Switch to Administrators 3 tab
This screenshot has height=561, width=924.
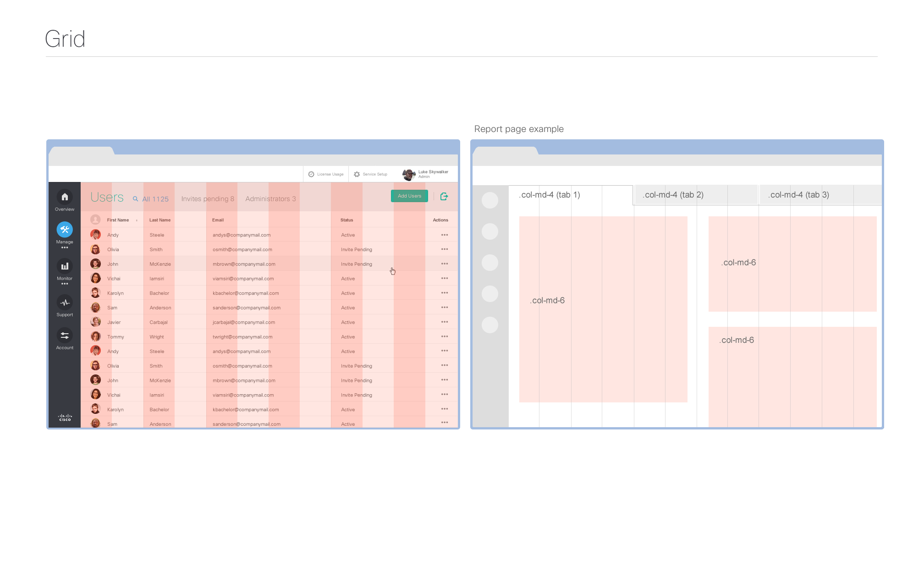click(x=270, y=199)
